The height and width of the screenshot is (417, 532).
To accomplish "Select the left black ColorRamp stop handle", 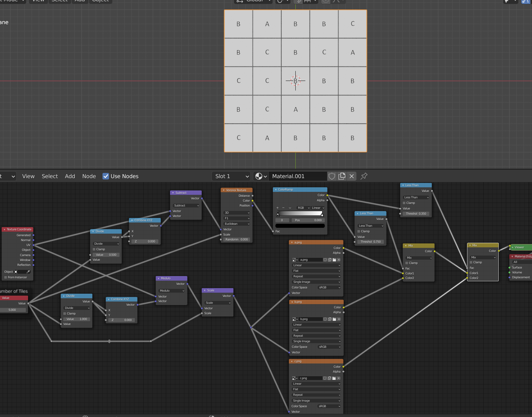I will point(278,214).
